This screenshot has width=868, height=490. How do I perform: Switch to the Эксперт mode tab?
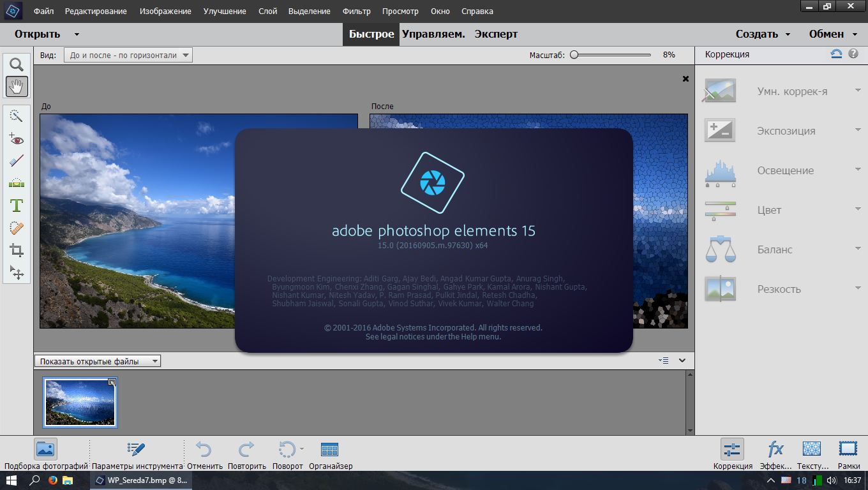(x=496, y=34)
